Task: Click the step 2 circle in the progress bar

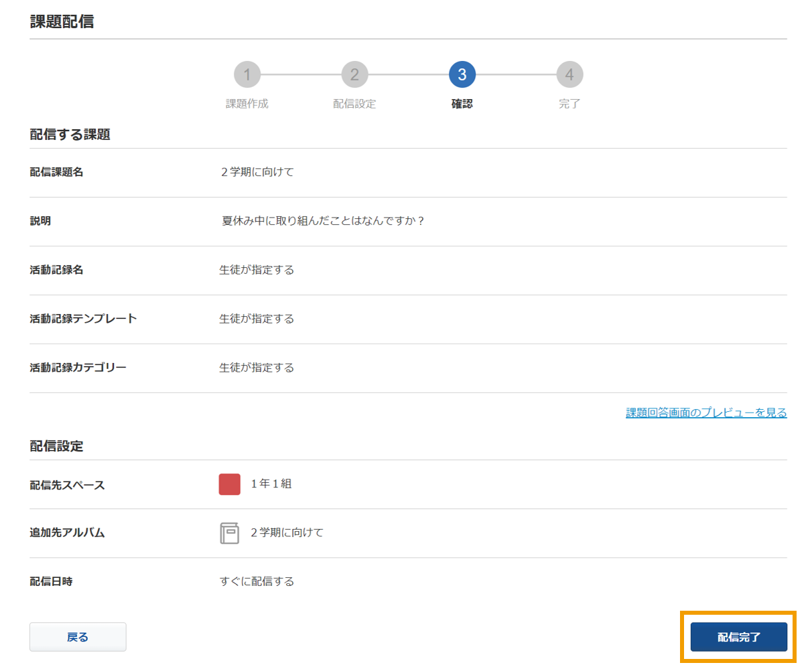Action: click(x=354, y=75)
